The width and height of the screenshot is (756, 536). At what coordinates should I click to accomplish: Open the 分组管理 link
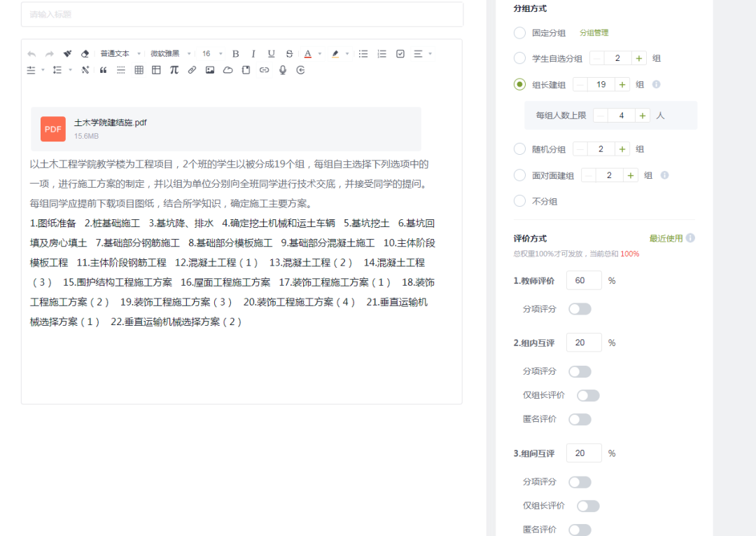pos(594,33)
